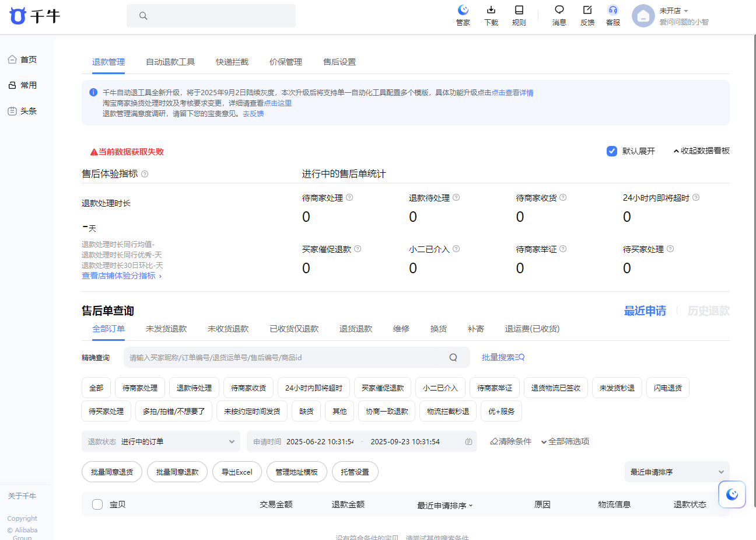Click the help icon beside 待商家处理
This screenshot has height=540, width=756.
point(349,197)
